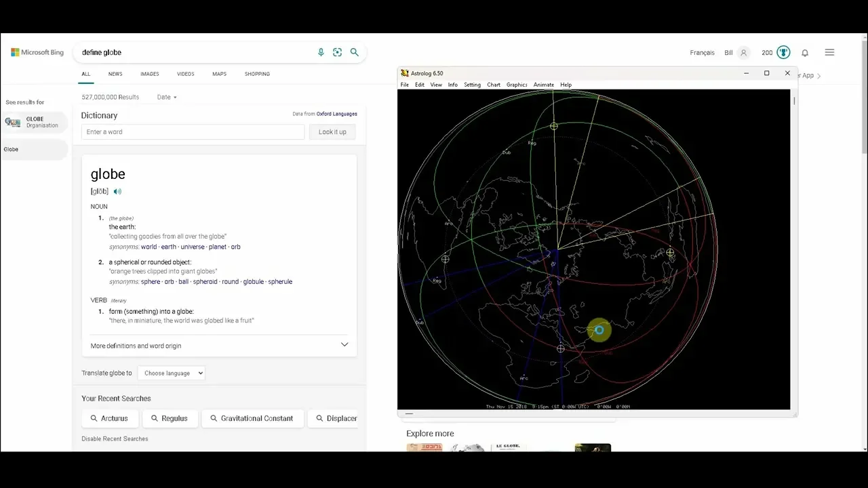
Task: Click the visual search camera icon
Action: (x=337, y=52)
